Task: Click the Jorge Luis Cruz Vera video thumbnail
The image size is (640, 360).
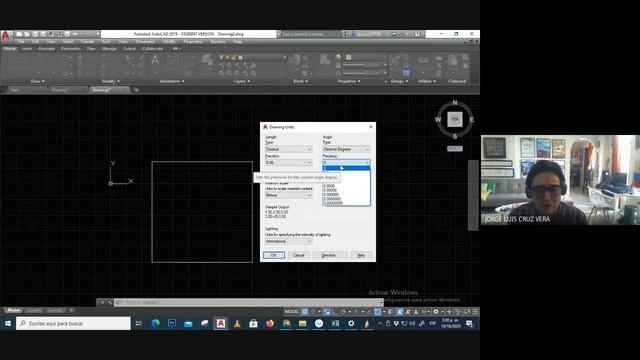Action: [560, 180]
